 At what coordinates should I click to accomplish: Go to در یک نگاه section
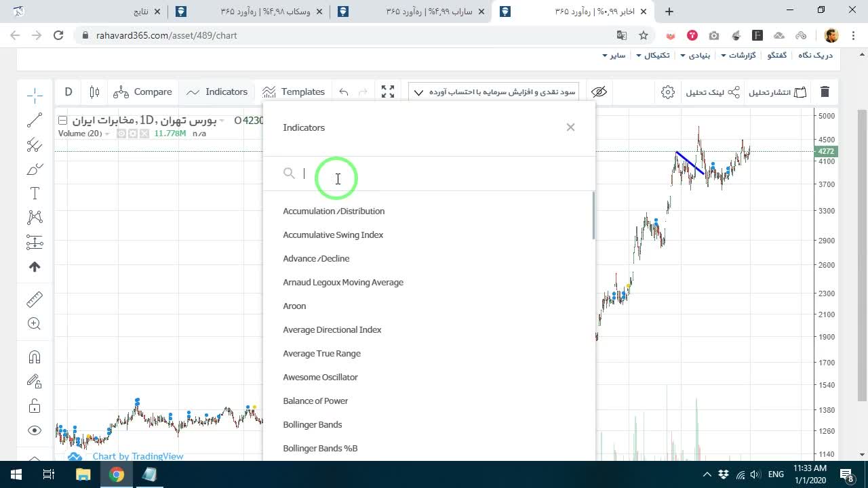815,55
